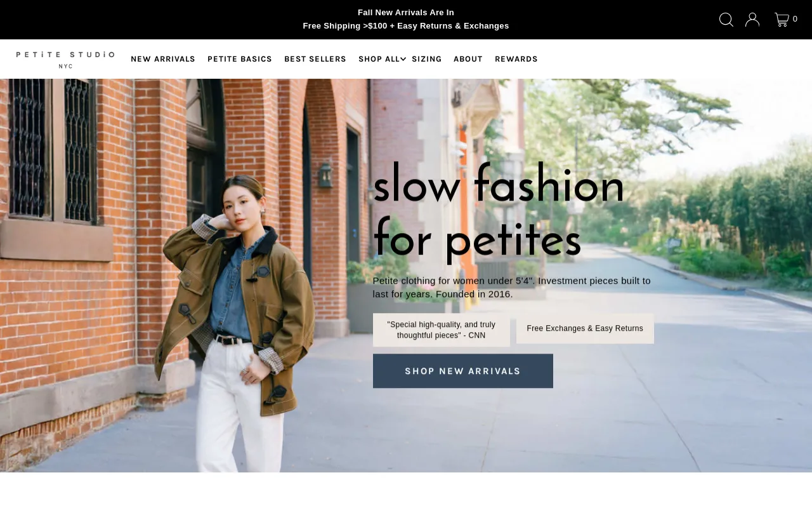Viewport: 812px width, 508px height.
Task: Expand the Shop All dropdown chevron
Action: point(403,59)
